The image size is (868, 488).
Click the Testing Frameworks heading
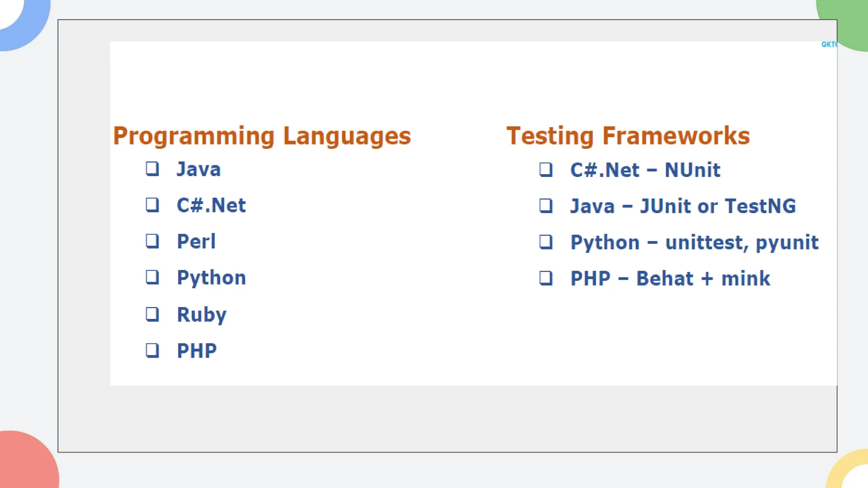click(x=628, y=136)
